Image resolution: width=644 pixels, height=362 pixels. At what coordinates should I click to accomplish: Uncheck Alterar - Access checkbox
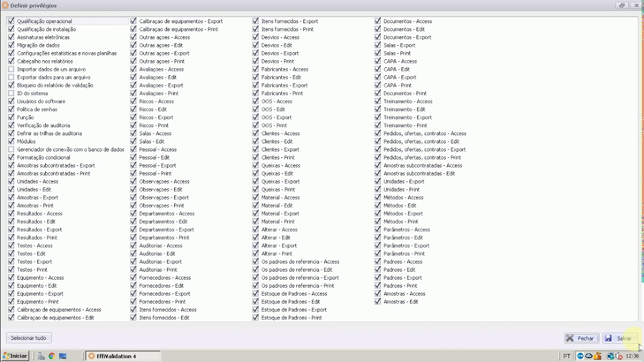pyautogui.click(x=256, y=229)
